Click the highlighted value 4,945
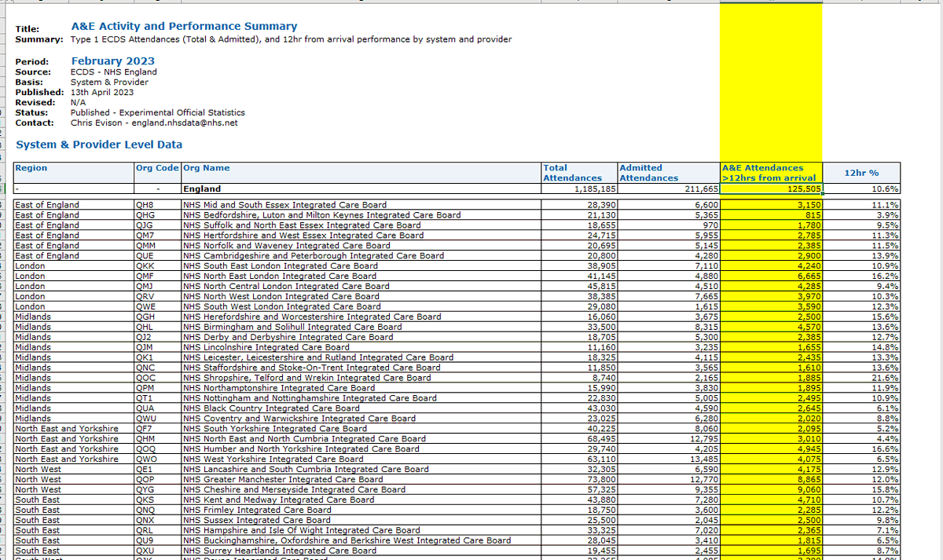The height and width of the screenshot is (560, 943). pos(771,449)
